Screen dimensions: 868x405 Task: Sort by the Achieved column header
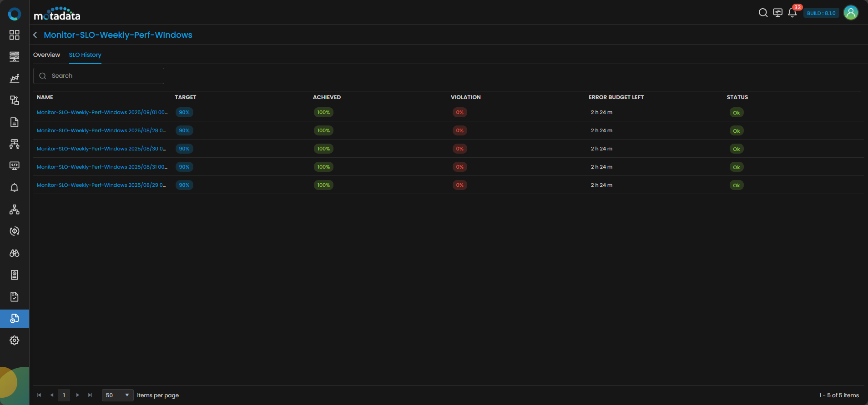(x=327, y=97)
